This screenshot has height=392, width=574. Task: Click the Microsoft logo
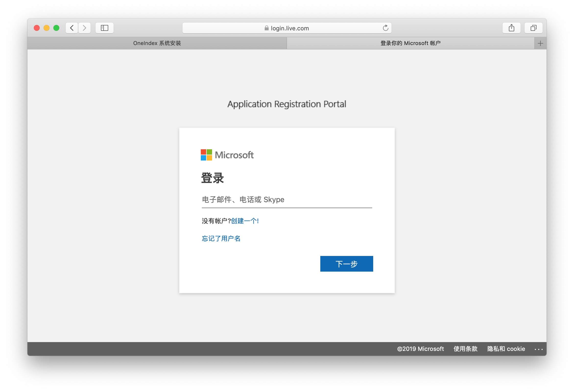[227, 155]
